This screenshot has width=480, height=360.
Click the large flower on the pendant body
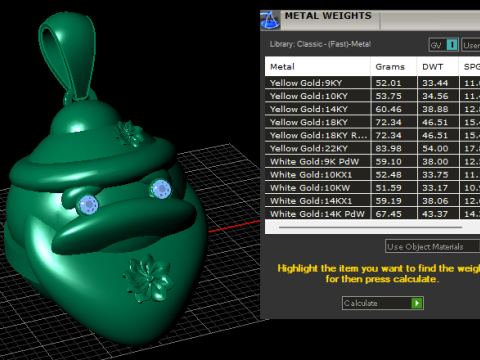pyautogui.click(x=148, y=279)
